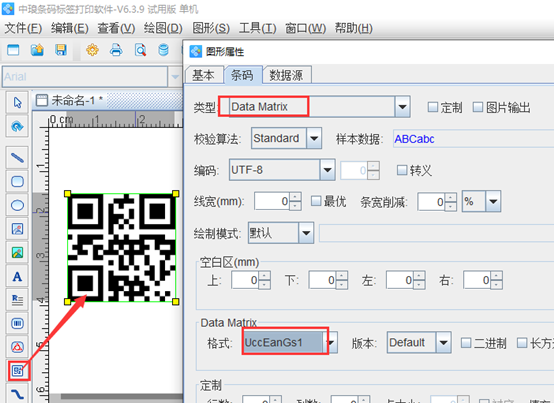
Task: Click the New document toolbar icon
Action: coord(13,50)
